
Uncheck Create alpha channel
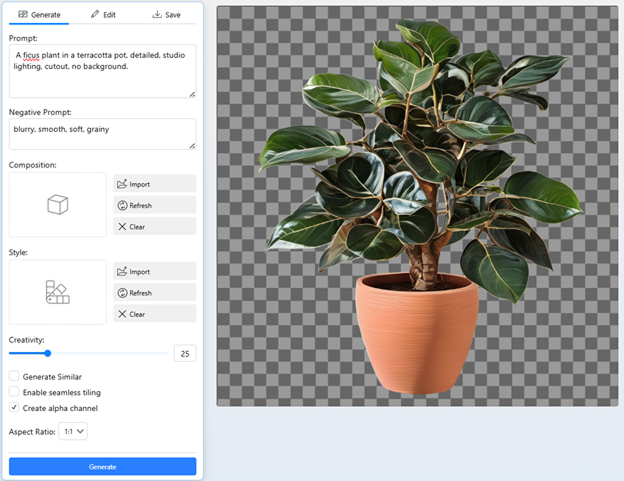click(14, 408)
